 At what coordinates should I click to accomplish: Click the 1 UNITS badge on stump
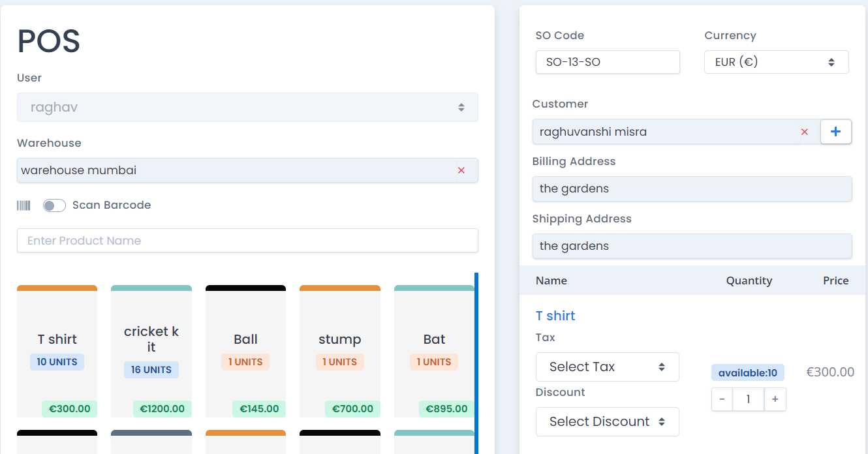pos(340,362)
